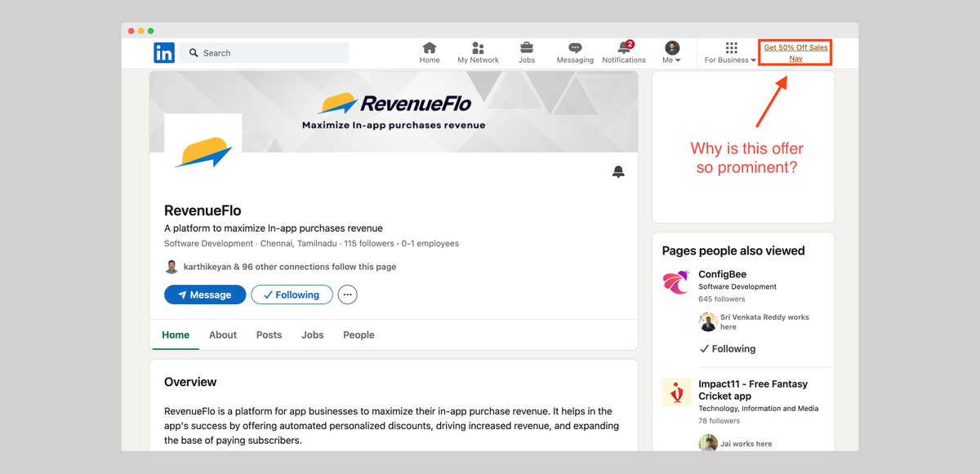Click the Overview section heading
This screenshot has width=980, height=474.
190,382
